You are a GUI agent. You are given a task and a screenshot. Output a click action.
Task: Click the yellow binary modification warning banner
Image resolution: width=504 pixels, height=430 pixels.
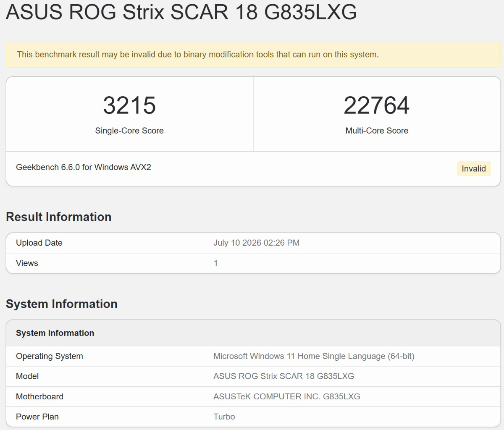(x=253, y=55)
